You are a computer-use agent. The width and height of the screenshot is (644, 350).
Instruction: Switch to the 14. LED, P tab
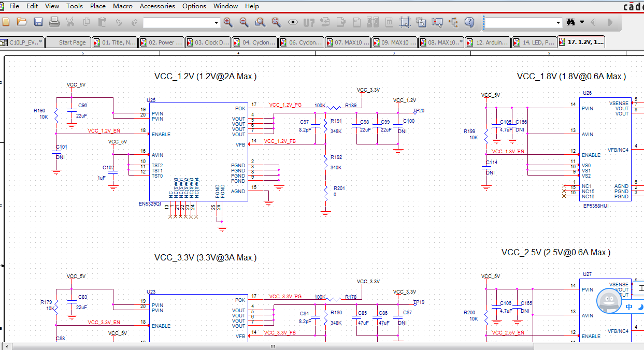[535, 42]
